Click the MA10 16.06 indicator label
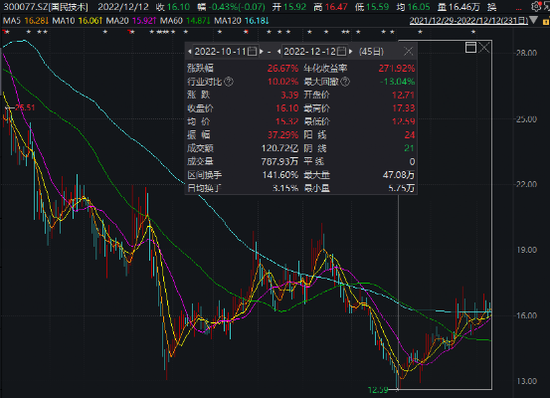This screenshot has width=550, height=398. coord(78,21)
